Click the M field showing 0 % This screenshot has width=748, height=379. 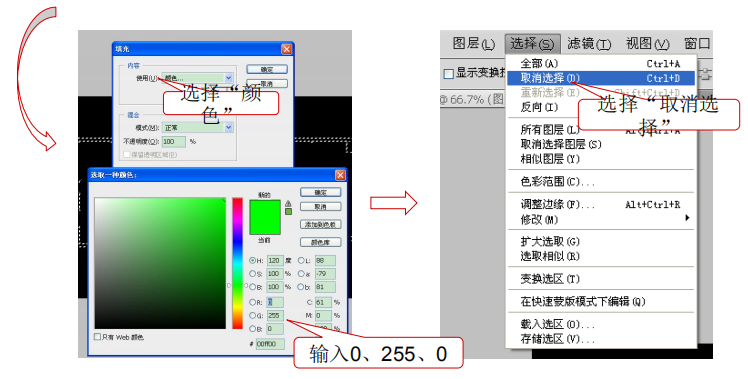[323, 316]
